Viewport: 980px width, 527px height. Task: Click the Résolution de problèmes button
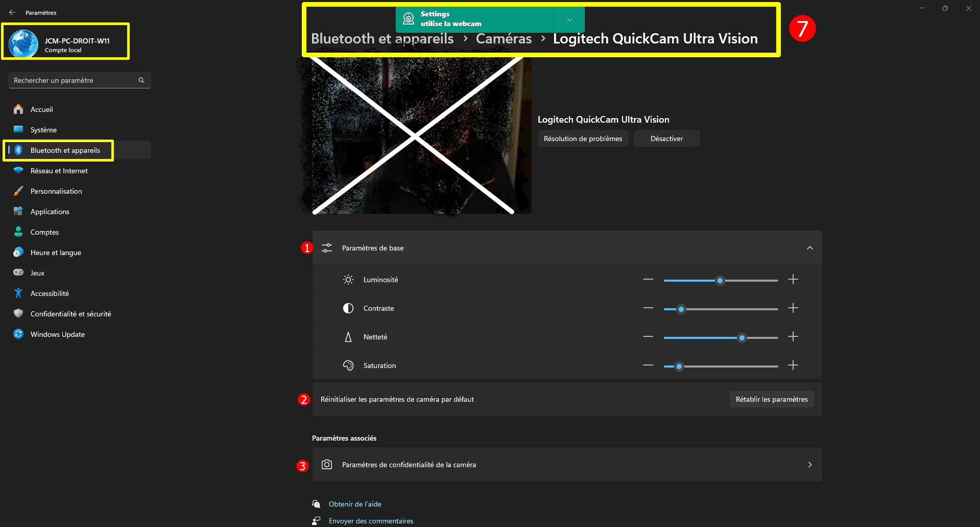[583, 139]
